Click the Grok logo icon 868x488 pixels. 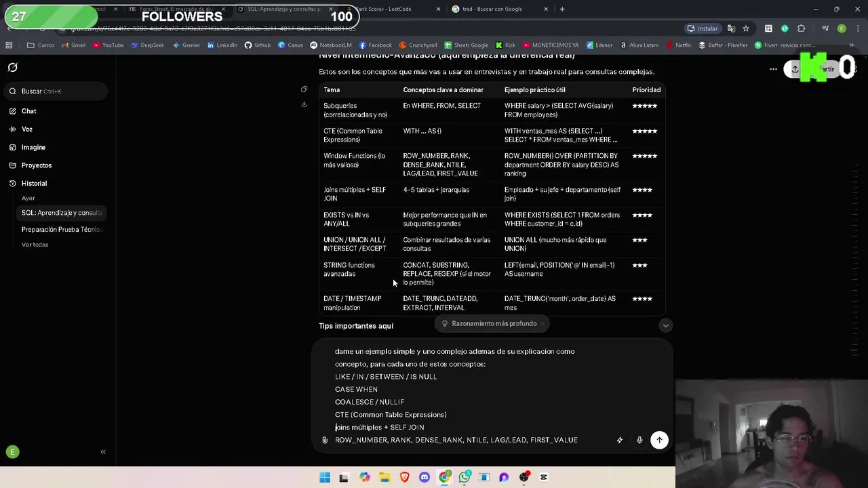pyautogui.click(x=12, y=67)
